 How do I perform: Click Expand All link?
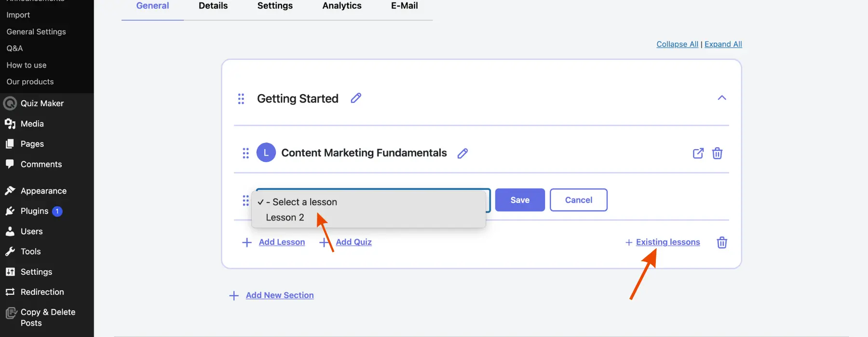click(x=723, y=44)
